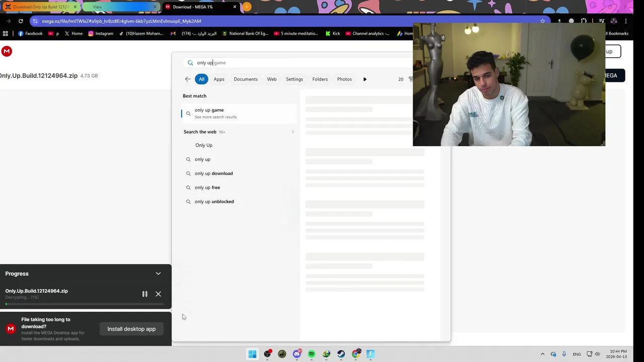The image size is (644, 362).
Task: Reload the MEGA page
Action: (x=21, y=21)
